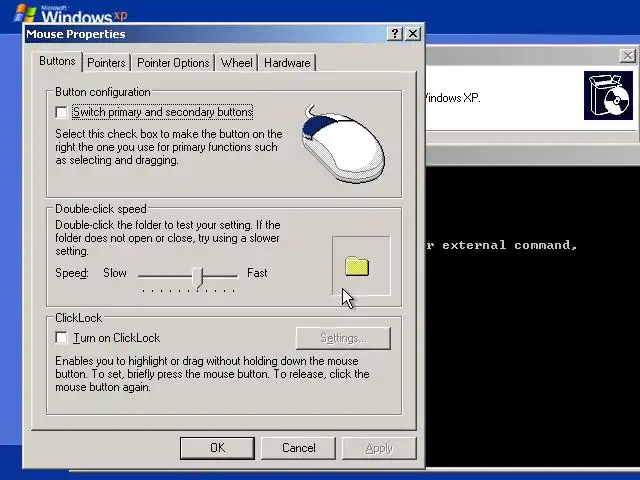The height and width of the screenshot is (480, 640).
Task: Click the Apply button
Action: (379, 448)
